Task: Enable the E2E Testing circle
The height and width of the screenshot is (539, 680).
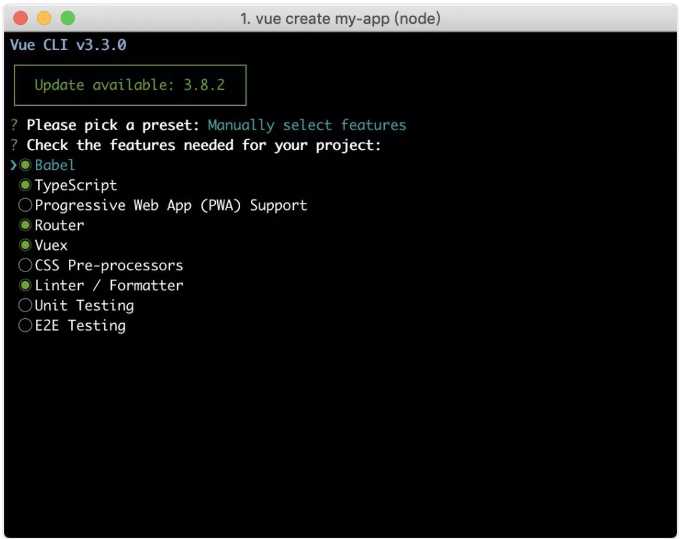Action: (25, 325)
